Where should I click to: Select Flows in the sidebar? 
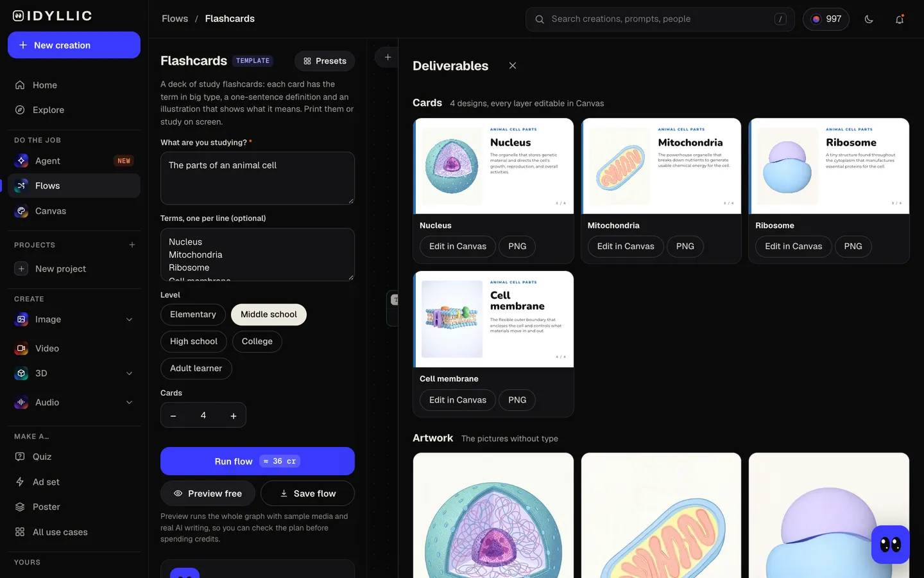(74, 186)
